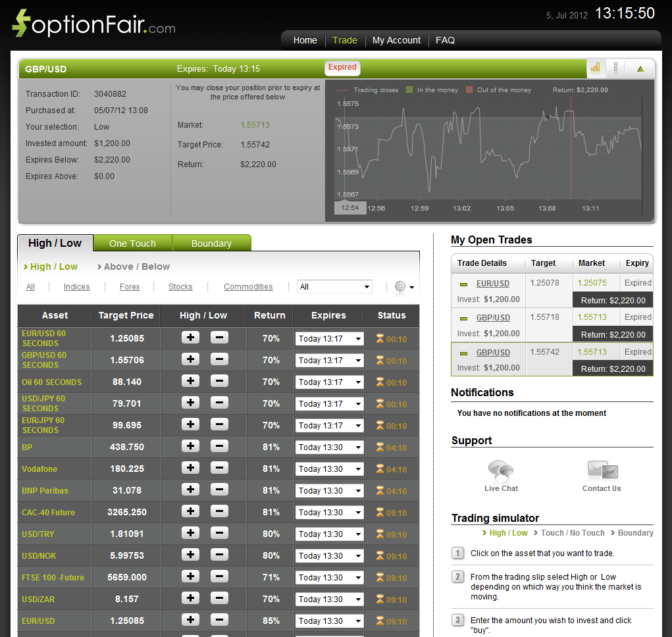The height and width of the screenshot is (637, 672).
Task: Select High (plus) for FTSE 100 Future
Action: [x=190, y=577]
